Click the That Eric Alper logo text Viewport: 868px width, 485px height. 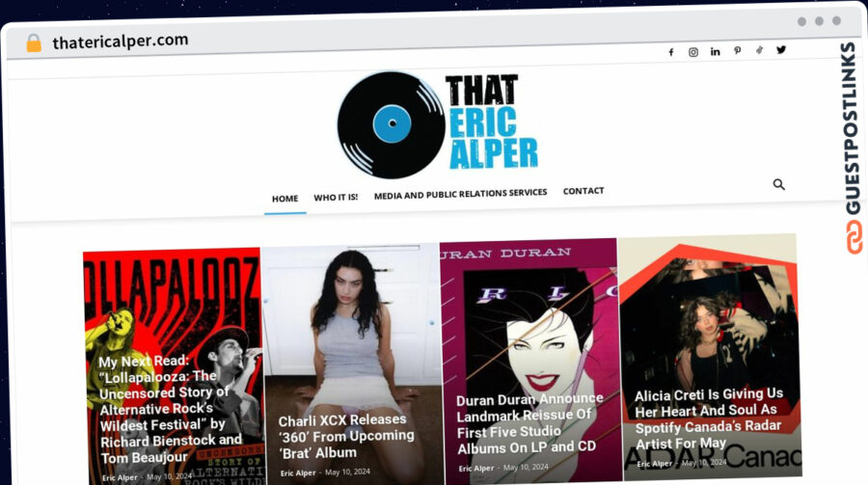click(492, 121)
